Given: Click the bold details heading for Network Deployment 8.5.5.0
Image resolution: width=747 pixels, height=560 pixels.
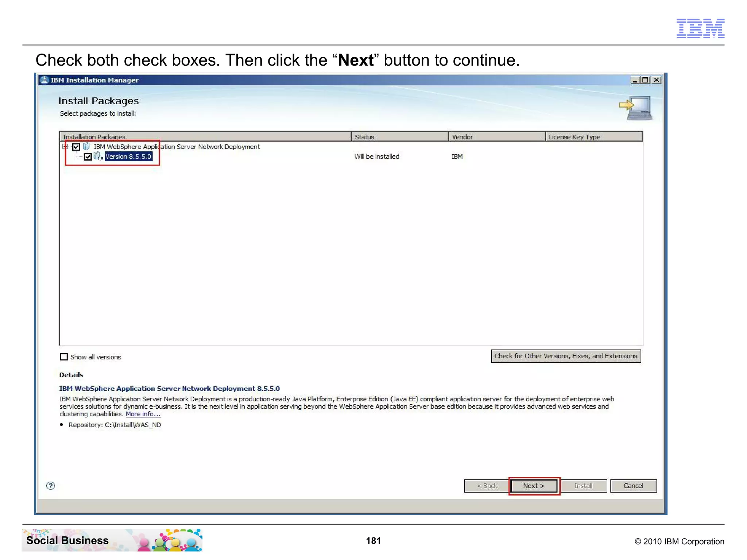Looking at the screenshot, I should coord(170,388).
